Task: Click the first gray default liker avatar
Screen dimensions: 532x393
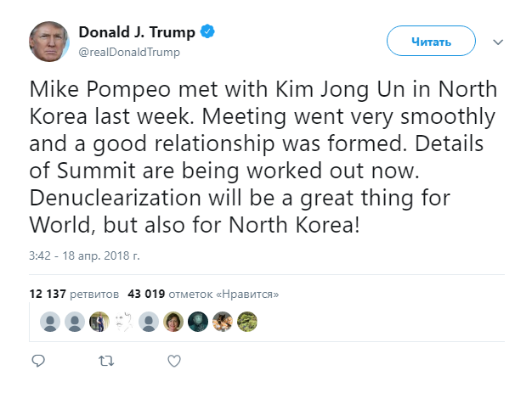Action: (50, 322)
